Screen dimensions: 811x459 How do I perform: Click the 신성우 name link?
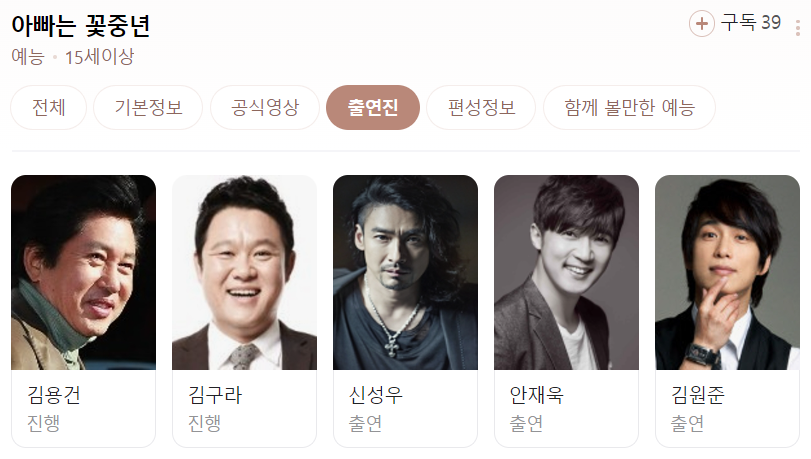tap(376, 395)
